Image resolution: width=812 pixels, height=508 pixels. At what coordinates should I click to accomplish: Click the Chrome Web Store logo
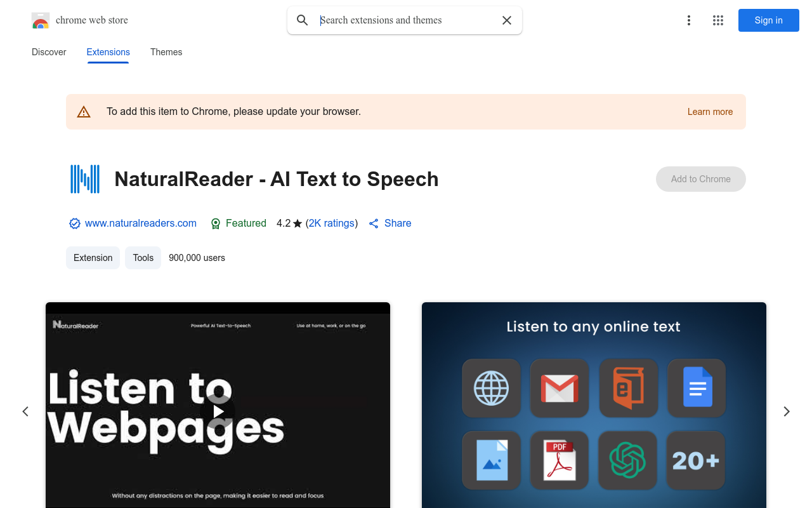[41, 20]
